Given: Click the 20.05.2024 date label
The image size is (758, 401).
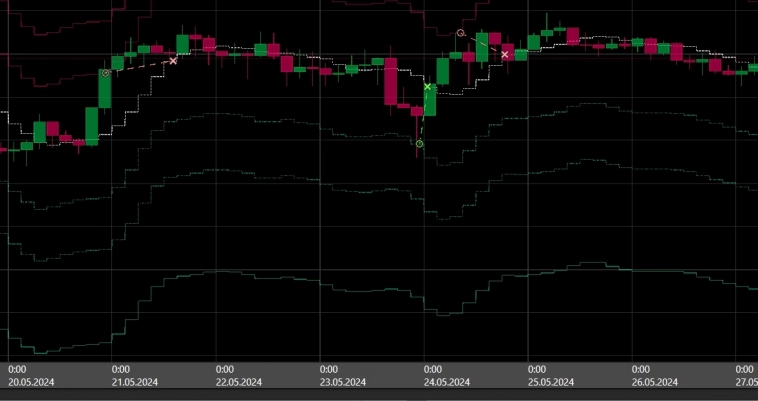Looking at the screenshot, I should (x=31, y=382).
